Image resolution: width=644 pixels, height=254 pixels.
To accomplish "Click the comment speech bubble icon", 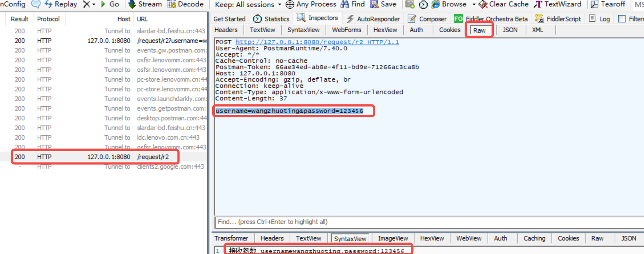I will [36, 4].
